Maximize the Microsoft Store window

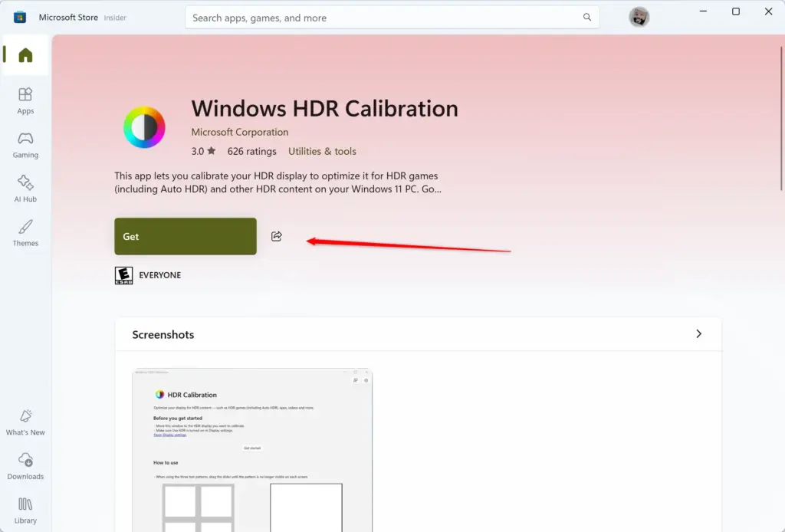(735, 11)
